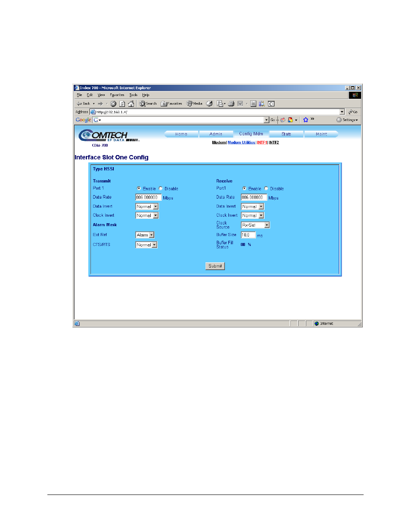Open the INTF1 link

(262, 143)
